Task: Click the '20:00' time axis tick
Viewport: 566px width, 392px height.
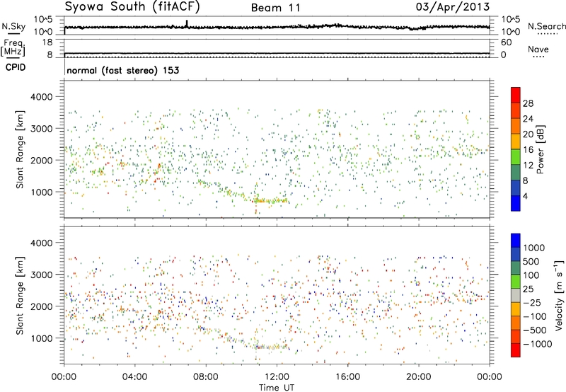Action: click(x=419, y=377)
